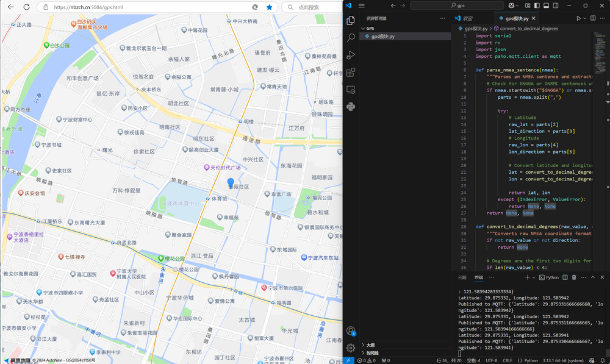Open the Extensions view icon

click(351, 73)
